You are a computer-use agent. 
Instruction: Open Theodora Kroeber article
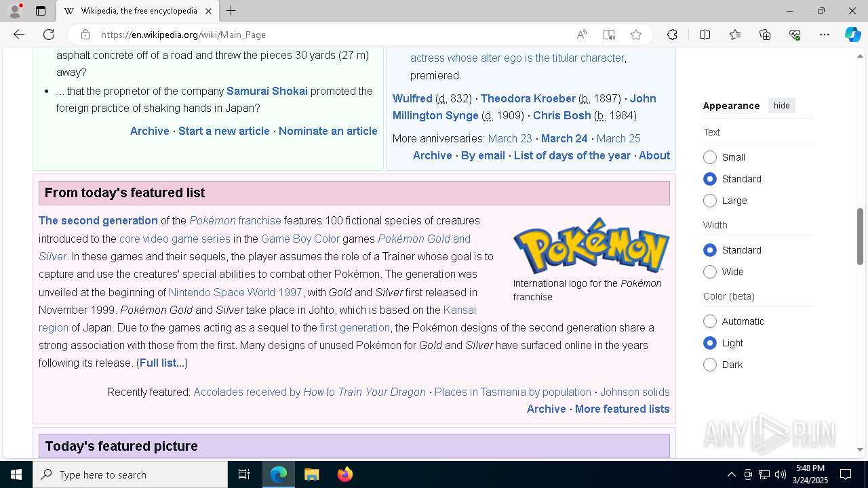[x=528, y=98]
